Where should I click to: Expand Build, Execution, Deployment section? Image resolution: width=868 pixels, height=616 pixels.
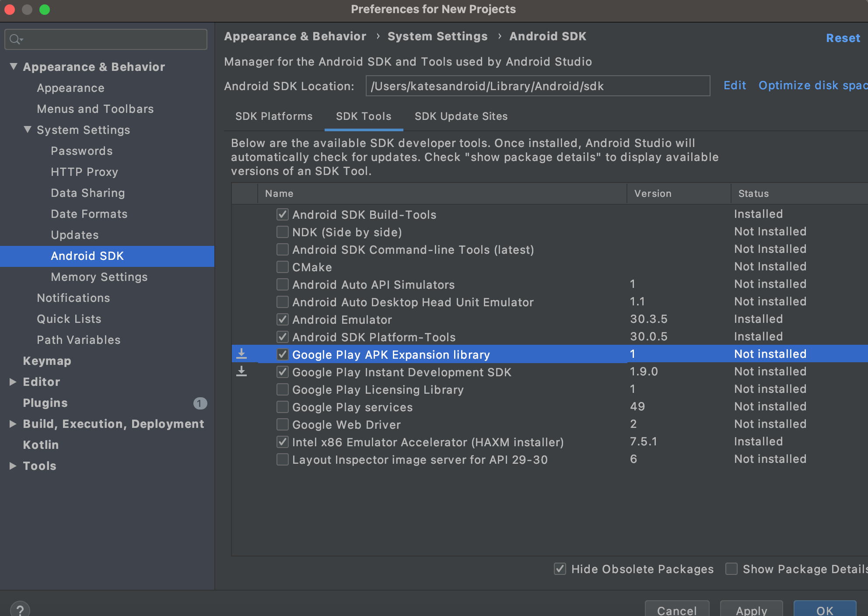(x=13, y=424)
